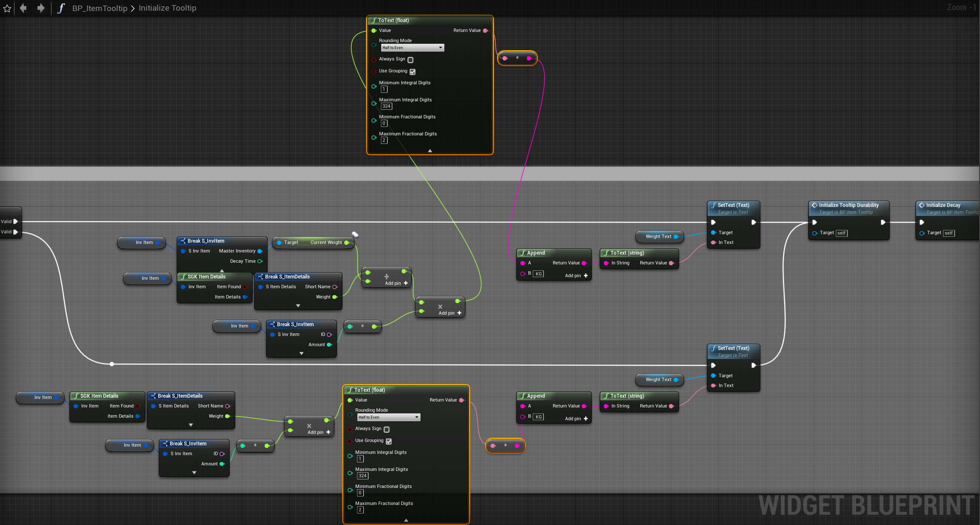Click Add pin plus on addition node
This screenshot has height=525, width=980.
[x=406, y=283]
